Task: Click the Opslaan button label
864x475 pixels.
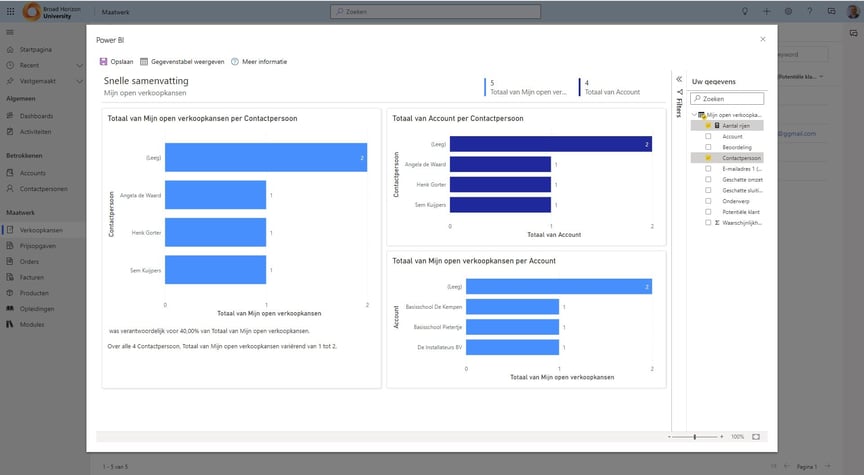Action: 122,62
